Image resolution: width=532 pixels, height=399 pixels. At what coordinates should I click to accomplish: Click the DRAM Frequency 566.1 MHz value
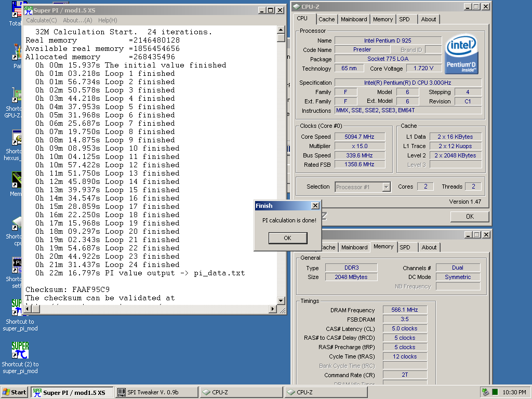point(404,310)
